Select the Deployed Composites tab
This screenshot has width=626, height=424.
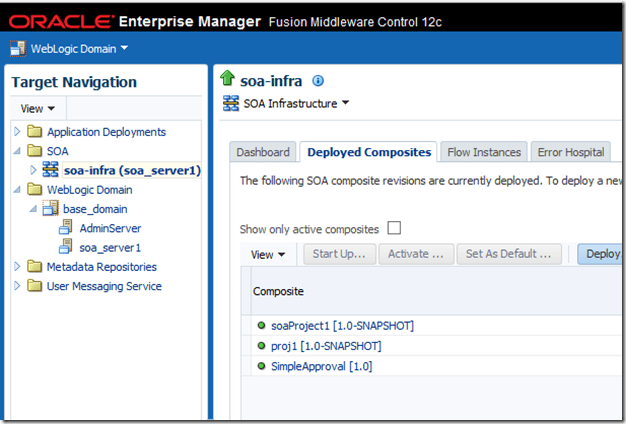(369, 152)
